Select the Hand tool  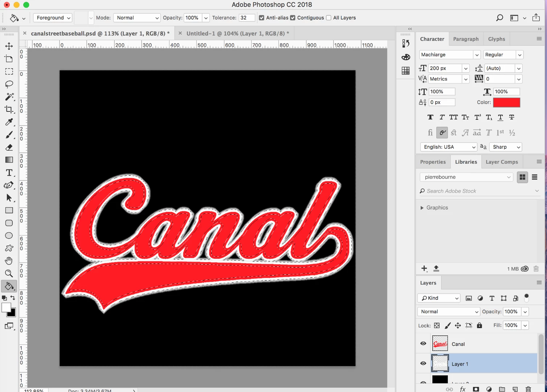(9, 261)
